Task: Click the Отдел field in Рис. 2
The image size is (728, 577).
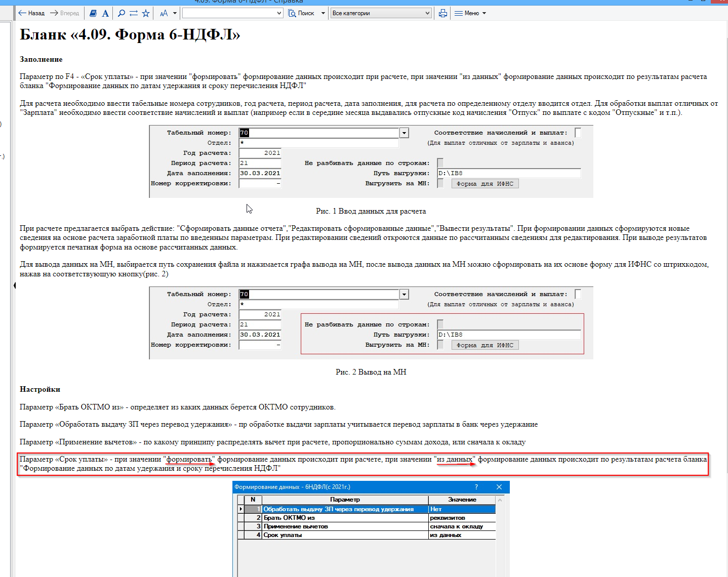Action: tap(319, 304)
